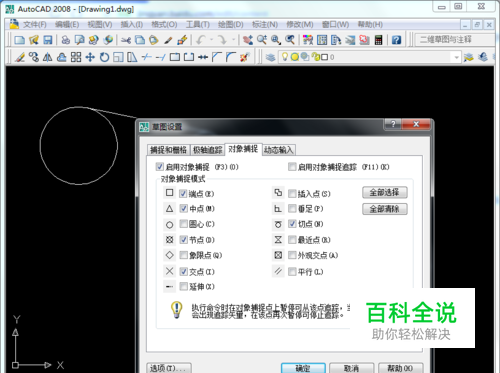Select the Rotate tool
The height and width of the screenshot is (373, 500).
(104, 57)
